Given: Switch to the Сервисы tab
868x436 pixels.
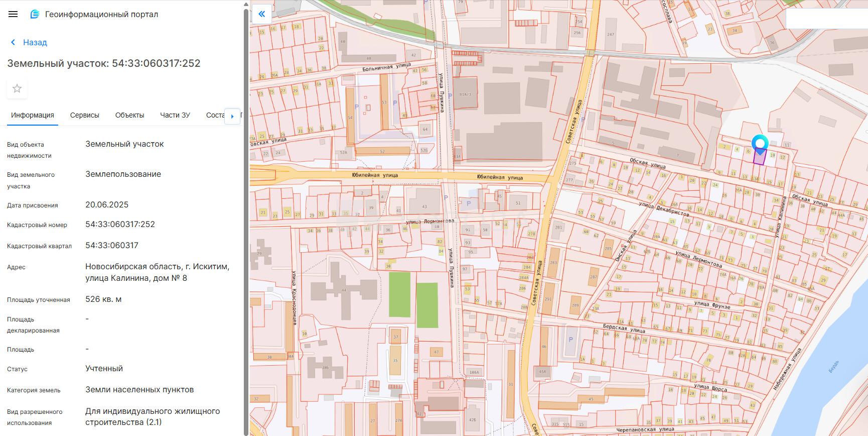Looking at the screenshot, I should (x=85, y=115).
